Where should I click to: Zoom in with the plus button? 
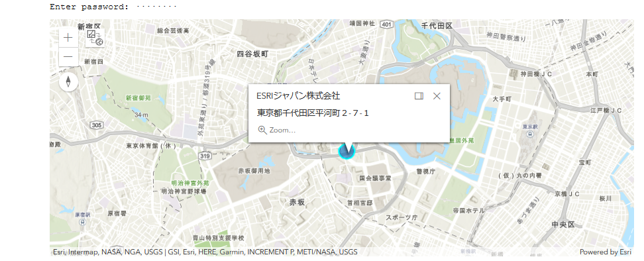(x=68, y=38)
